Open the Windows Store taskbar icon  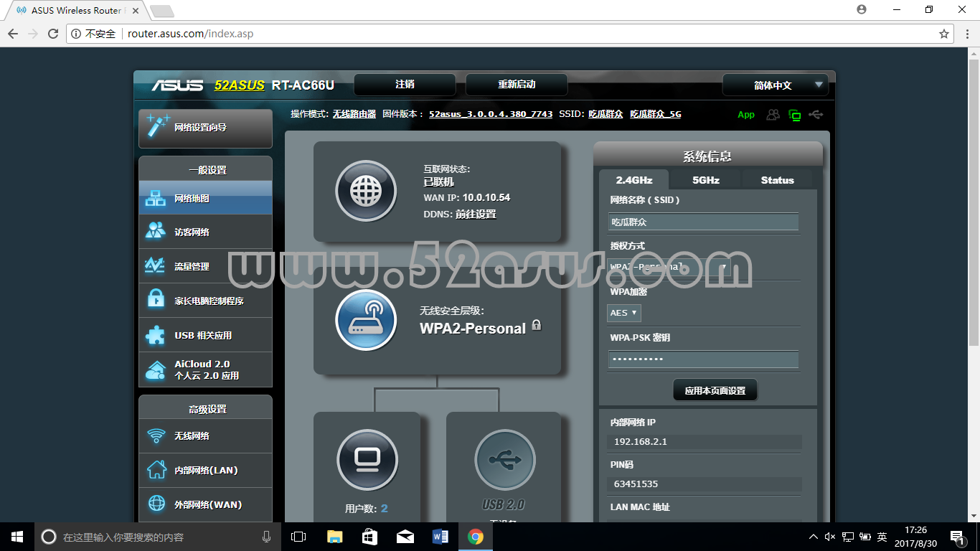click(x=369, y=537)
